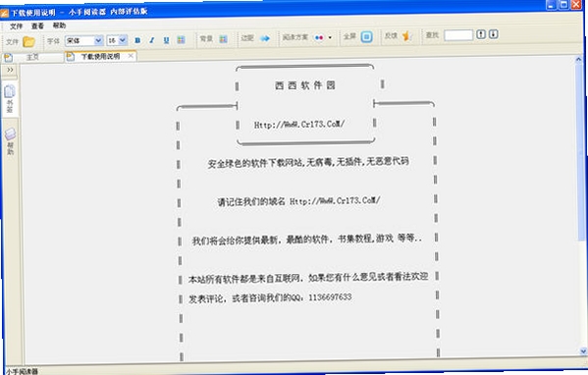
Task: Click the 西西软件园 heading text
Action: (x=305, y=85)
